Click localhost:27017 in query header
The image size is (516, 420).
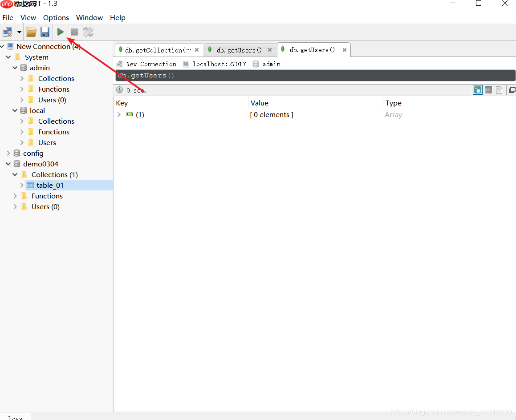pos(219,64)
